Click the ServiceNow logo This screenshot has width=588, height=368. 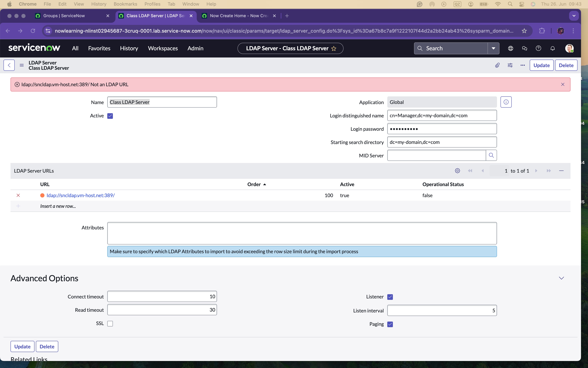coord(34,48)
